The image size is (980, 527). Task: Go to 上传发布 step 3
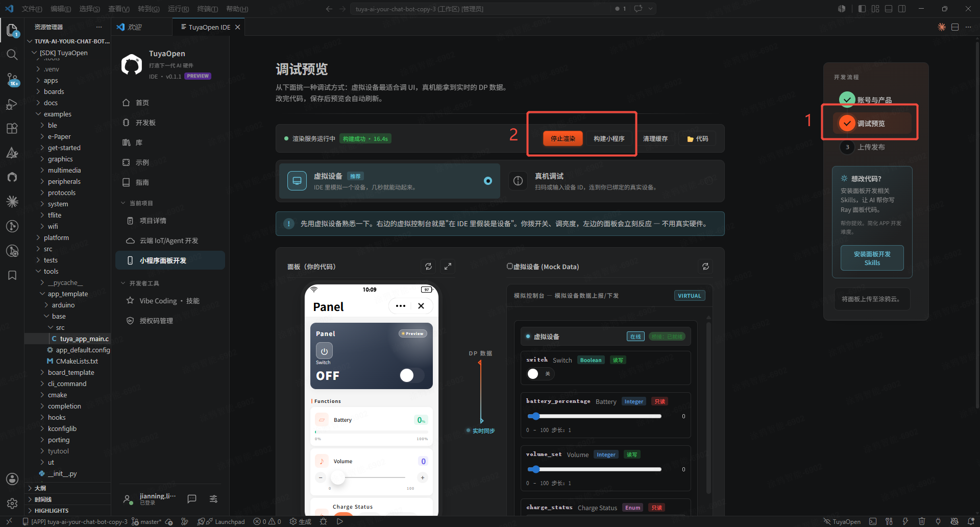point(871,147)
